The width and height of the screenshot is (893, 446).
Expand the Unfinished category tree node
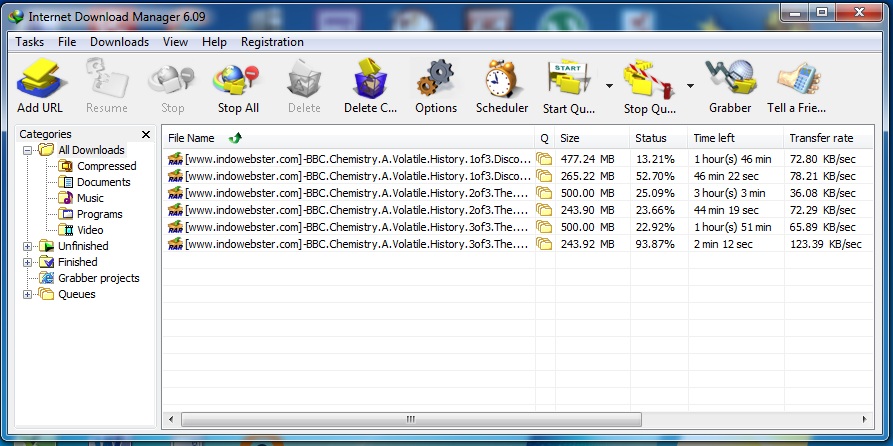coord(28,246)
